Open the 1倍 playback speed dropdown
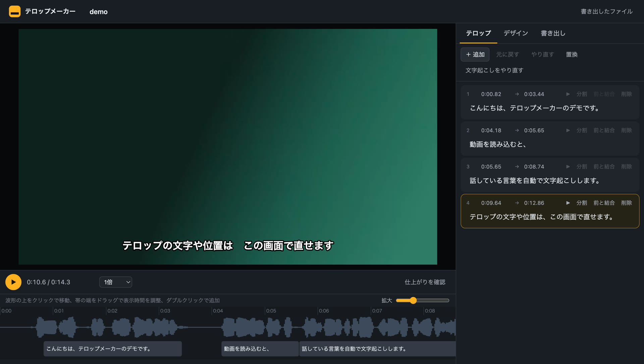The height and width of the screenshot is (364, 644). 116,282
